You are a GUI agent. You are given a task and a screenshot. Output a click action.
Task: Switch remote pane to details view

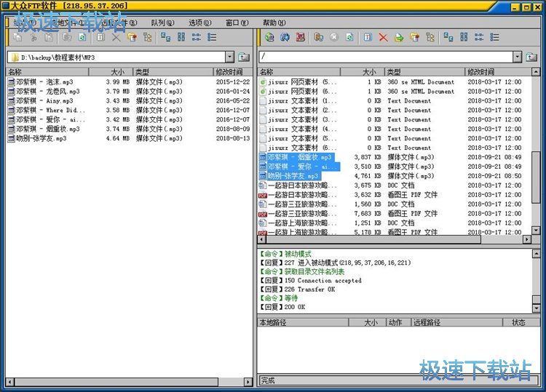coord(495,37)
